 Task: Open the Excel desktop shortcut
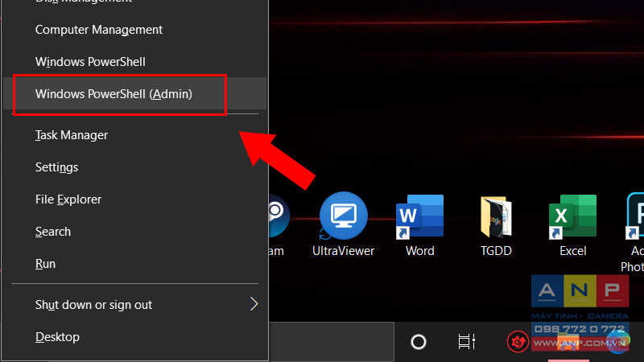click(572, 225)
